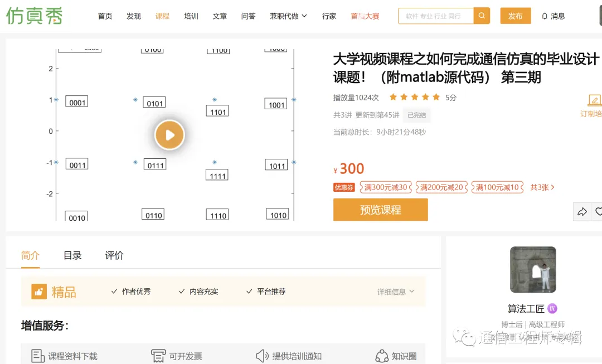Play the course preview video

(x=169, y=135)
